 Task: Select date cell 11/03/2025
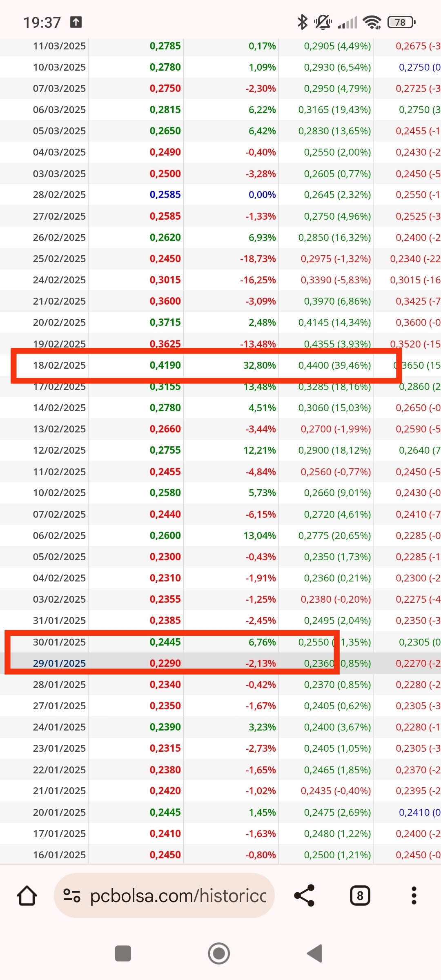[59, 46]
